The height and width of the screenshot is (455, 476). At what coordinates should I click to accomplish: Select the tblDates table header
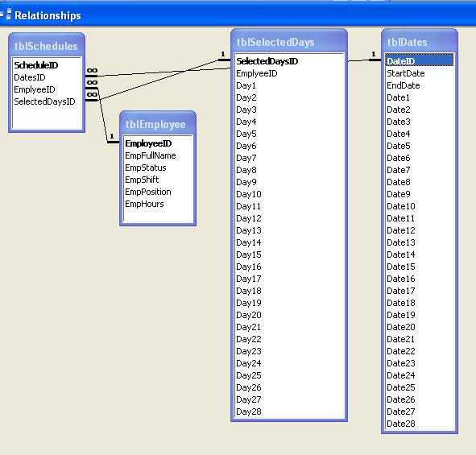tap(420, 42)
